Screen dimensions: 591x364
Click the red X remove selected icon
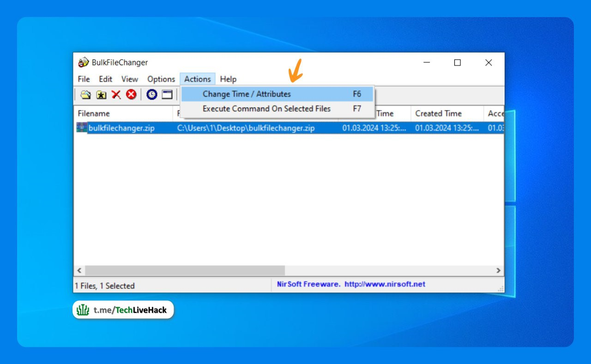[116, 95]
